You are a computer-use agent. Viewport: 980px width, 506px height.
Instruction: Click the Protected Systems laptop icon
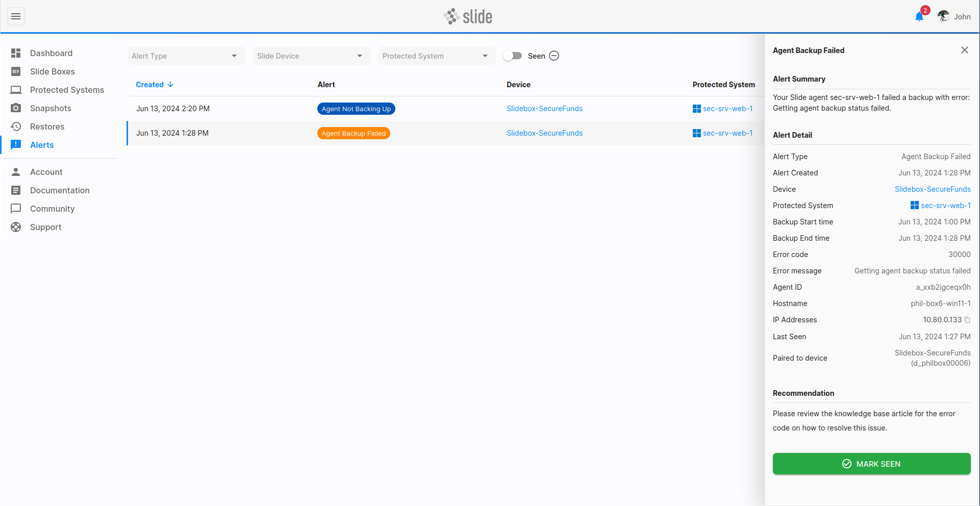click(x=16, y=90)
